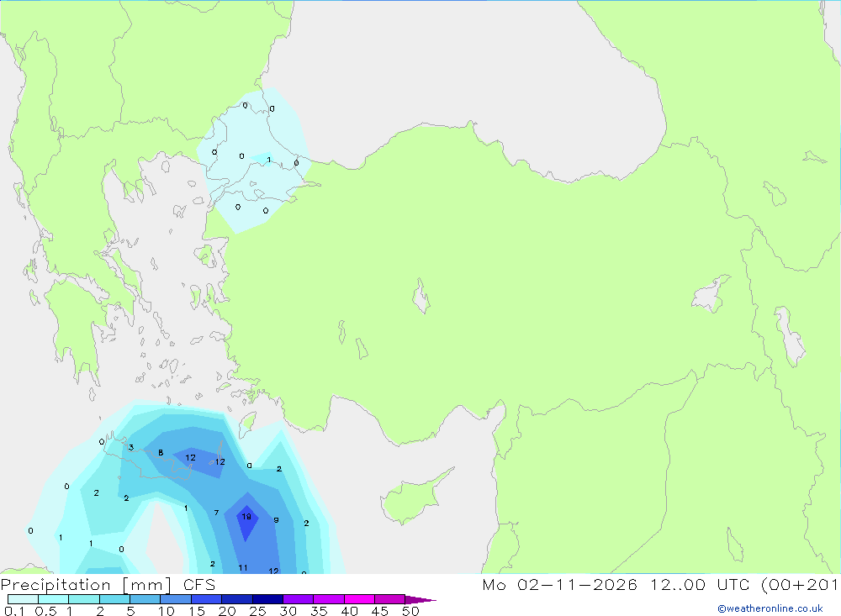
Task: Click the 15–20 mm legend color box
Action: point(206,599)
